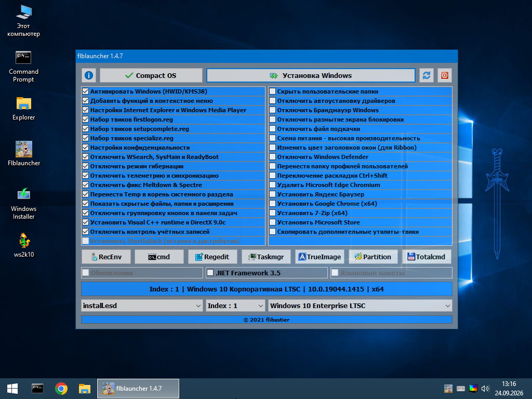Screen dimensions: 532x399
Task: Check Установить Google Chrome (x64)
Action: tap(272, 204)
